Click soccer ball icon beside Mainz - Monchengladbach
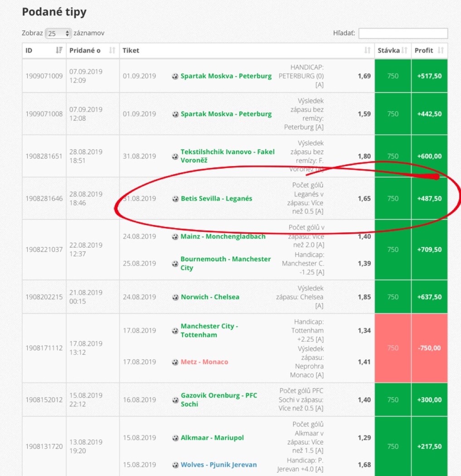The width and height of the screenshot is (461, 476). coord(175,236)
